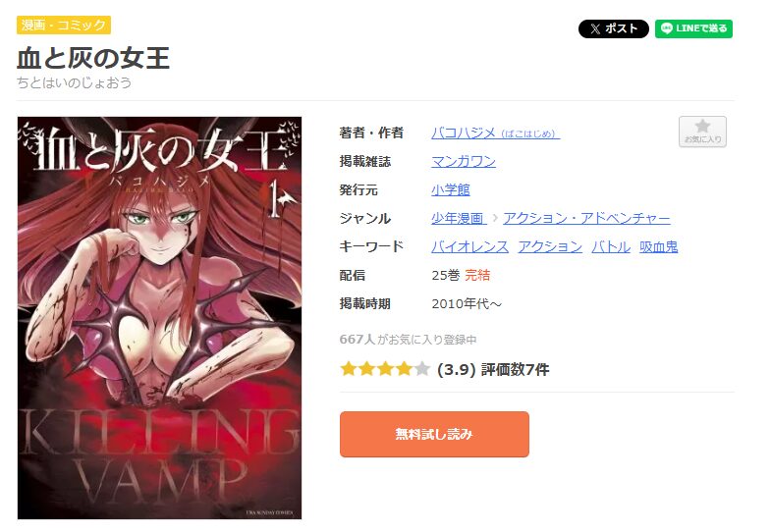771x532 pixels.
Task: Share via the LINEで送る button
Action: [693, 29]
